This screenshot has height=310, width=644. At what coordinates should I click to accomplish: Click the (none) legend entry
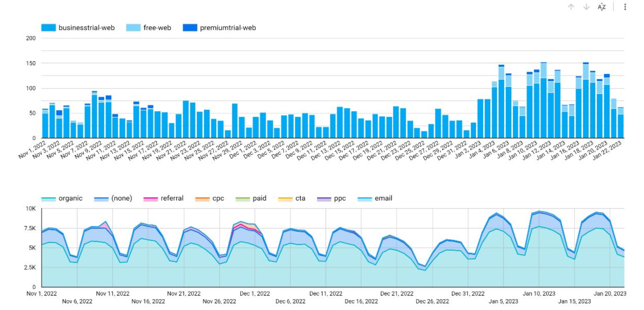click(x=113, y=198)
